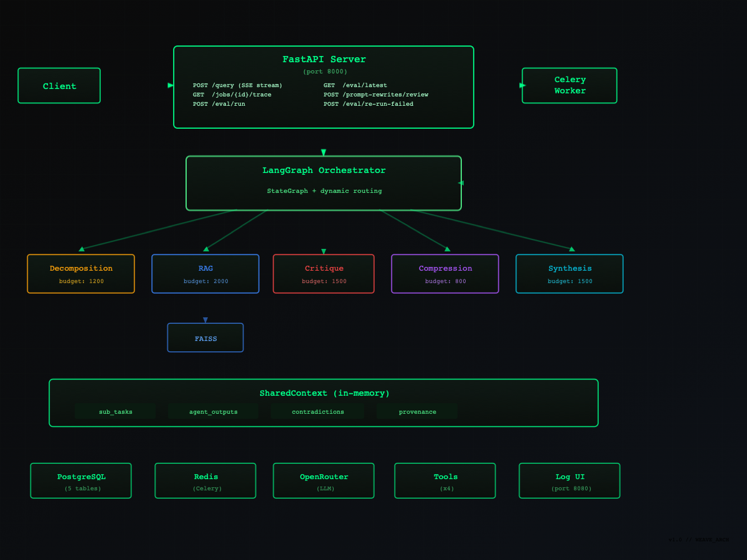Open the Decomposition agent box
This screenshot has height=560, width=747.
81,274
